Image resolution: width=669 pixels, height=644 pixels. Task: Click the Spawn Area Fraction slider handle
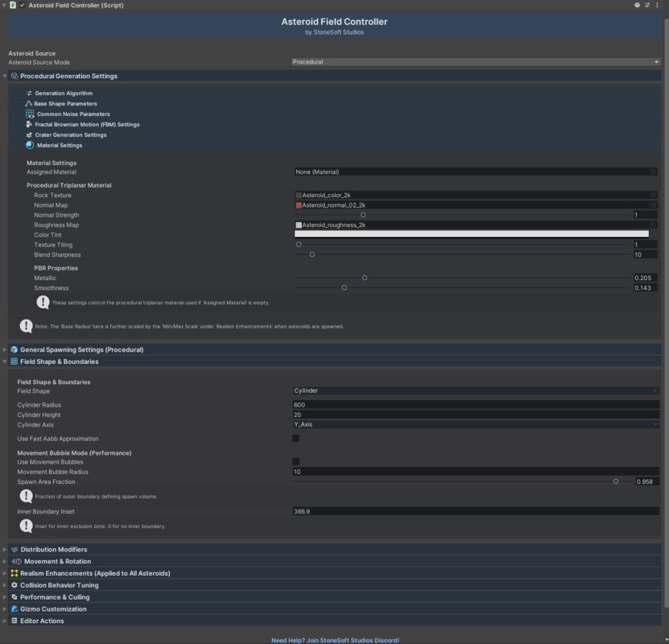coord(616,481)
